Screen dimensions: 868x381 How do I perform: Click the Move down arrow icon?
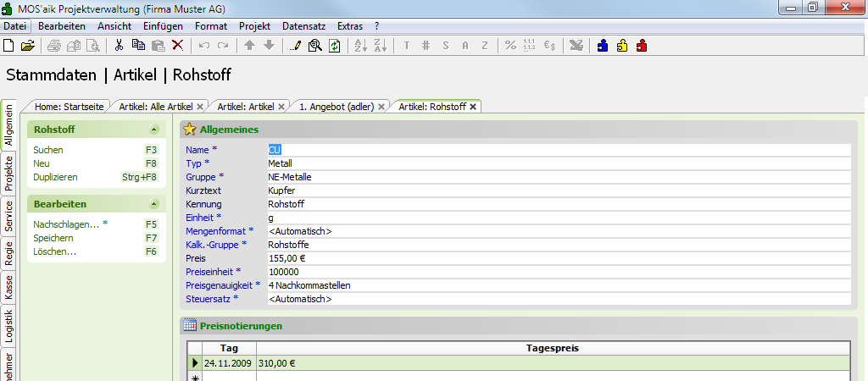[x=269, y=46]
